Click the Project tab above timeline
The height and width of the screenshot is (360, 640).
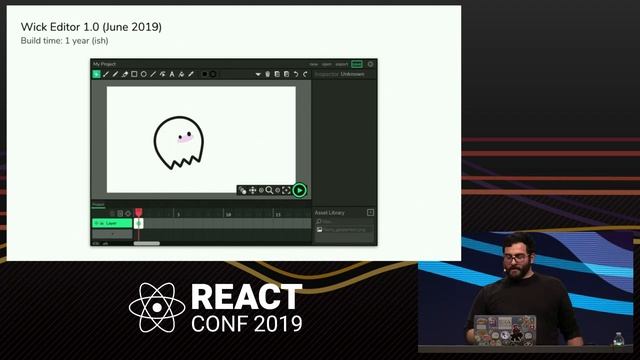(x=98, y=205)
